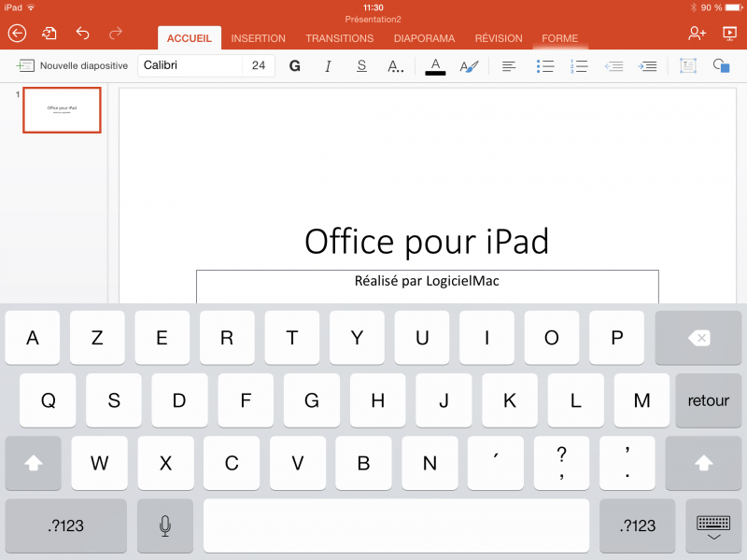Tap the subtitle 'Réalisé par LogicielMac'

[x=427, y=281]
